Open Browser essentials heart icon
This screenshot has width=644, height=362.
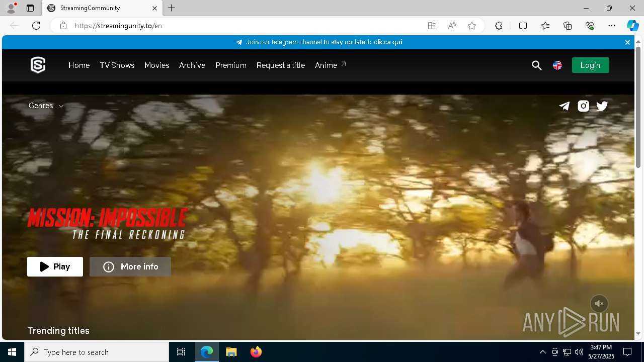click(590, 26)
